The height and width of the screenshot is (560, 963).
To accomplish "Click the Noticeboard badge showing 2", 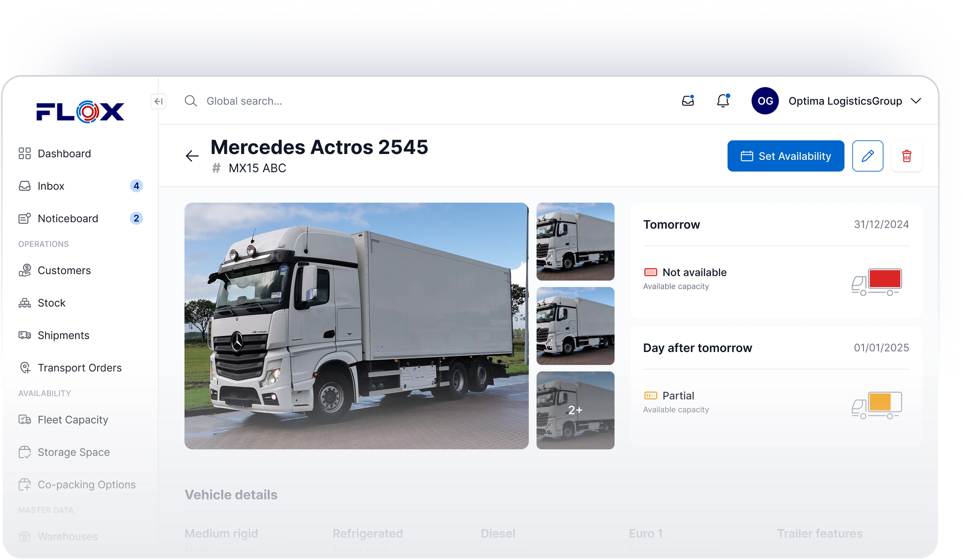I will point(136,218).
